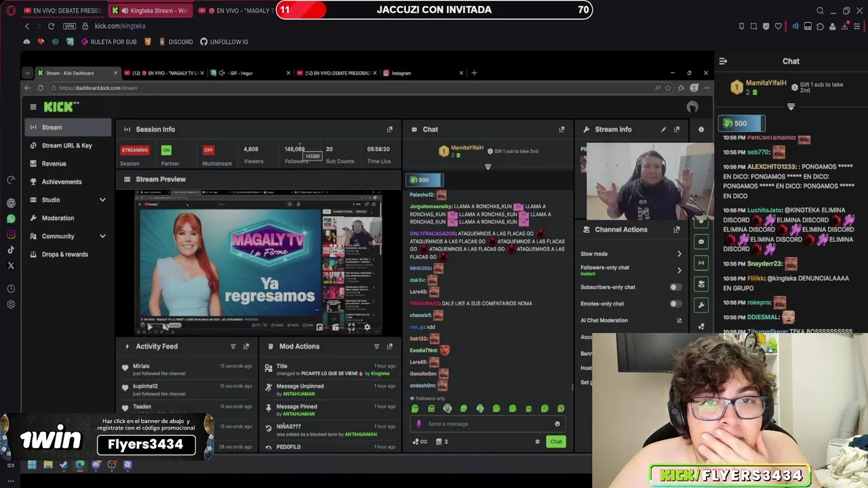Screen dimensions: 868x488
Task: Open X (Twitter) from the left sidebar
Action: click(x=11, y=266)
